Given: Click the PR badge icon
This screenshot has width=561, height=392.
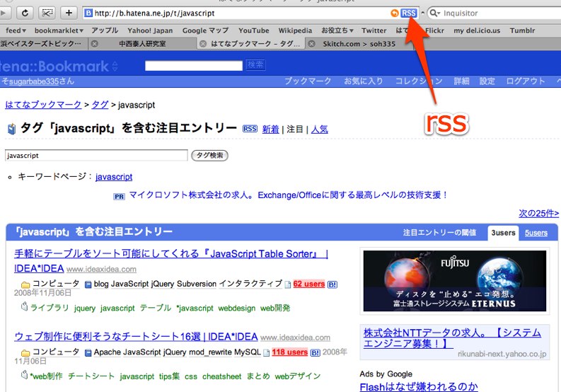Looking at the screenshot, I should coord(119,197).
